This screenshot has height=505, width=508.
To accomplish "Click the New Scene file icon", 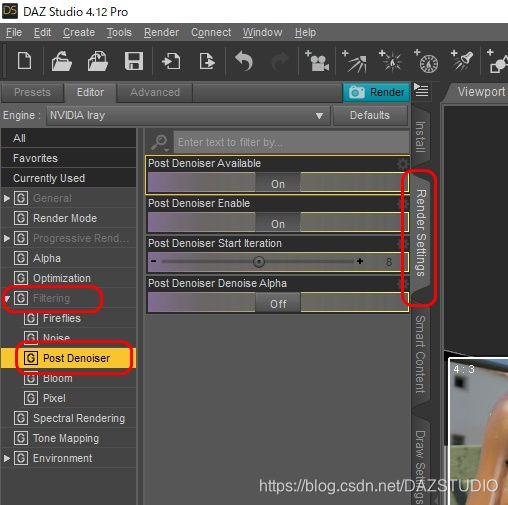I will tap(24, 61).
